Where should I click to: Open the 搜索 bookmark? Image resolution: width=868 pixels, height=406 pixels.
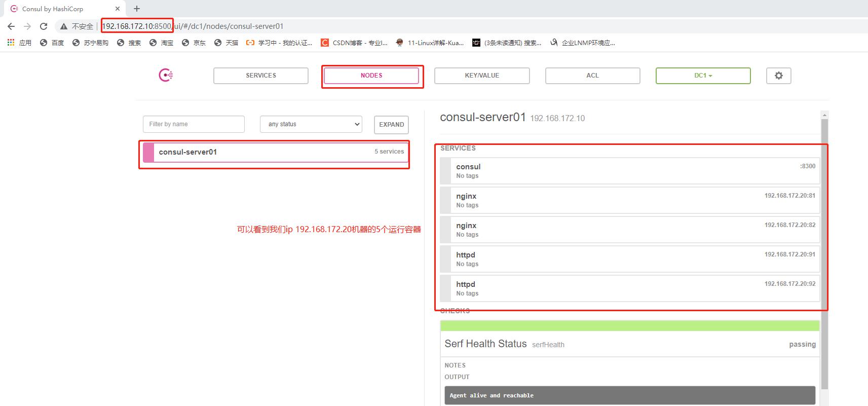pyautogui.click(x=129, y=43)
